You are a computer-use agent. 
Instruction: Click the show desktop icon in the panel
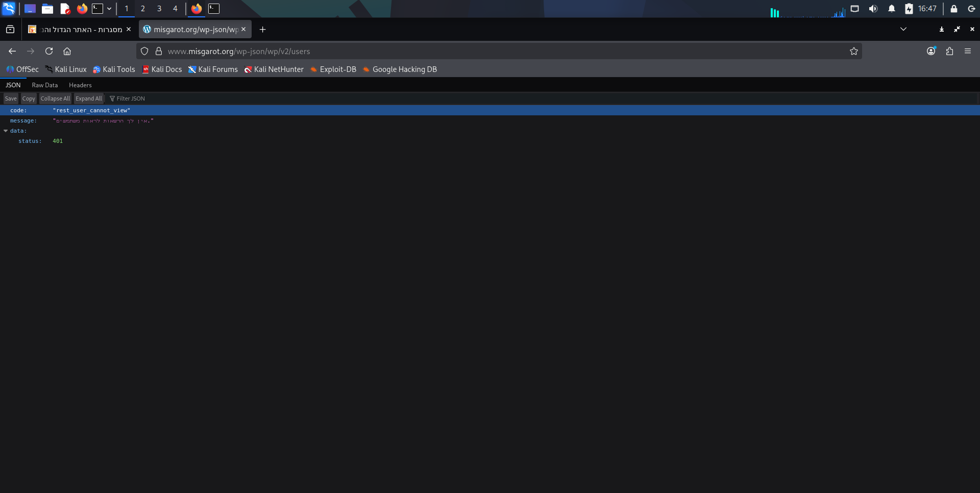coord(30,9)
